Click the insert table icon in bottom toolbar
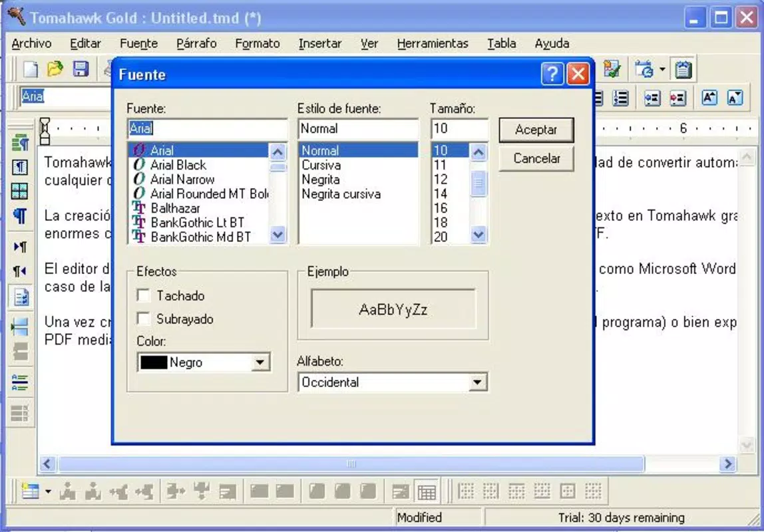Image resolution: width=764 pixels, height=532 pixels. point(30,491)
